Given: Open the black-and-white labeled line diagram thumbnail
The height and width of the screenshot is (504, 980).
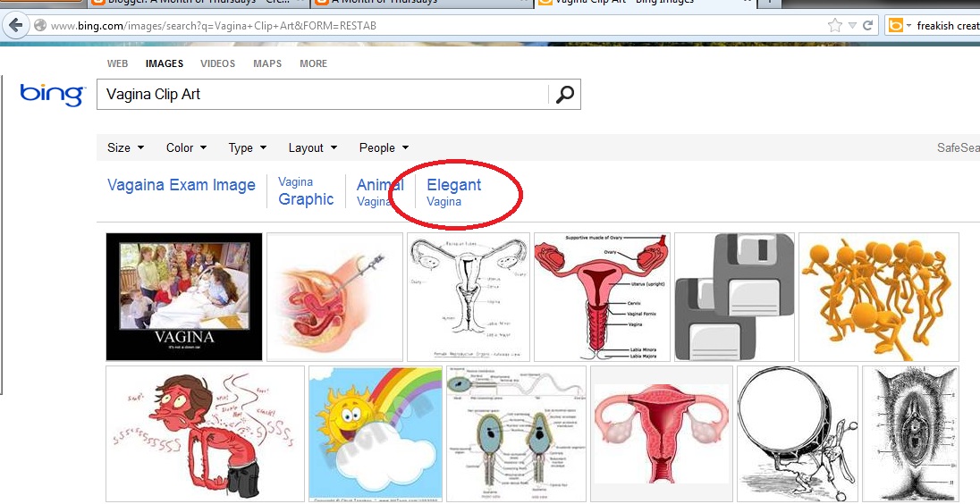Looking at the screenshot, I should coord(469,297).
